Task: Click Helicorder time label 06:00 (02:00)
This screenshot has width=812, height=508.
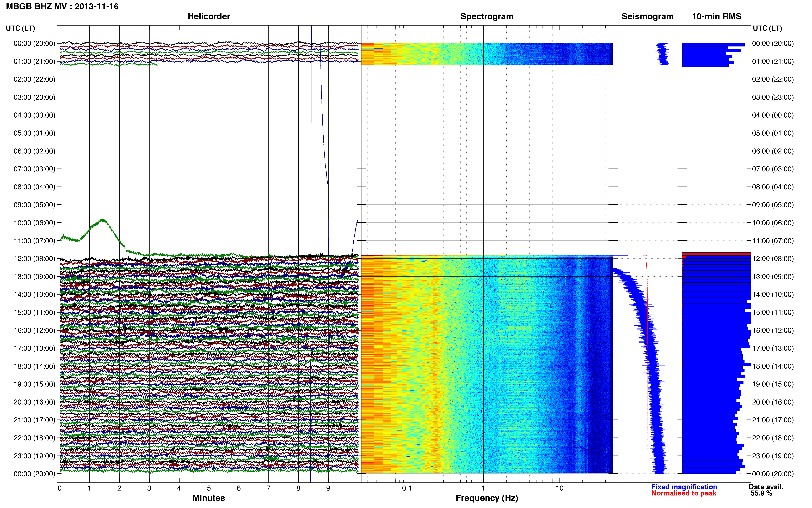Action: point(34,151)
